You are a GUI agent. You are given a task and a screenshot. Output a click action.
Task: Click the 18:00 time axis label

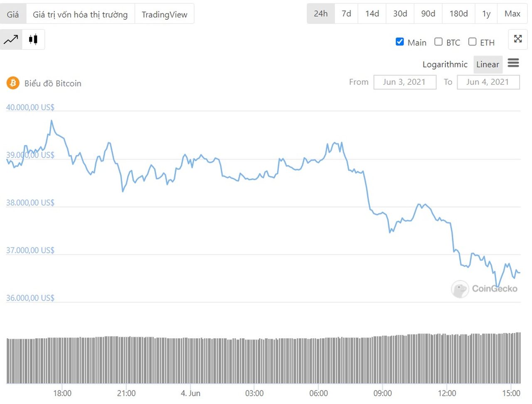click(x=62, y=393)
